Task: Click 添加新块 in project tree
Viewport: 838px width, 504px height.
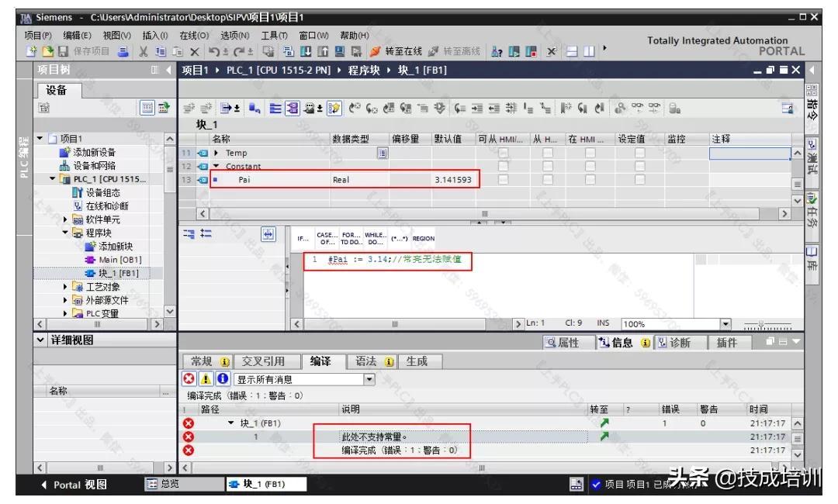Action: point(115,246)
